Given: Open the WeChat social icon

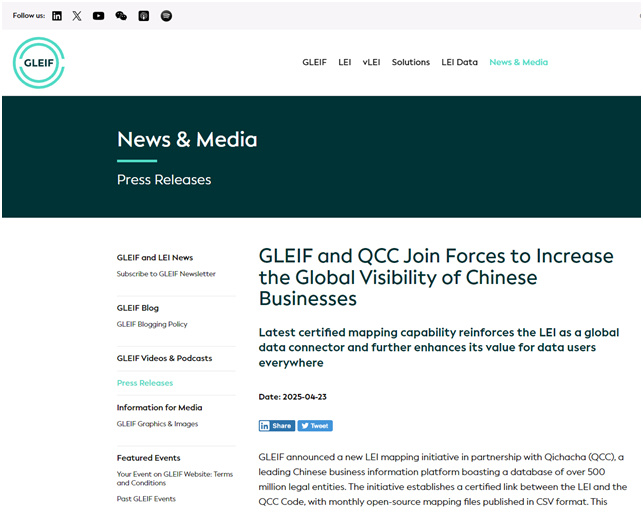Looking at the screenshot, I should point(121,16).
